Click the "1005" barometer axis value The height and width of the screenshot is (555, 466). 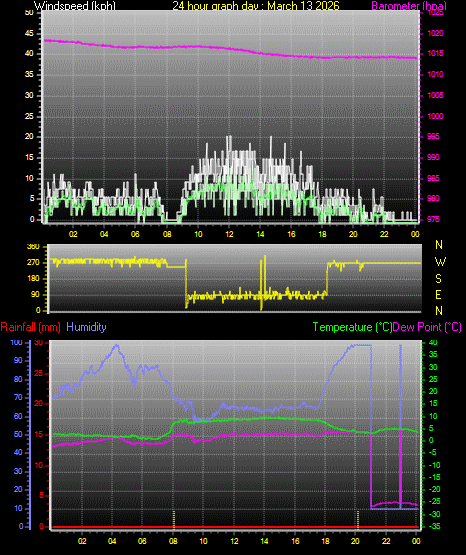[435, 95]
